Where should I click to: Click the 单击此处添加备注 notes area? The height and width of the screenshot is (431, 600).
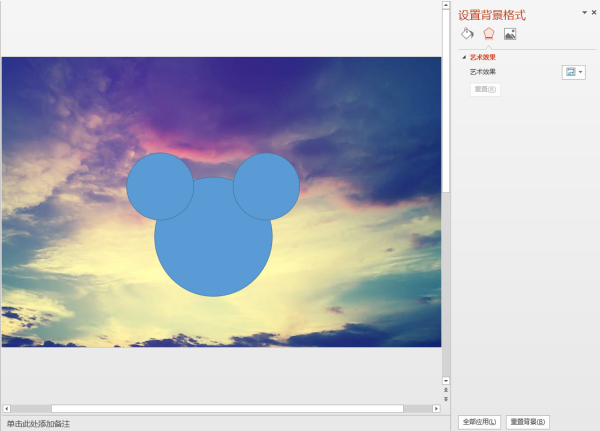click(38, 424)
